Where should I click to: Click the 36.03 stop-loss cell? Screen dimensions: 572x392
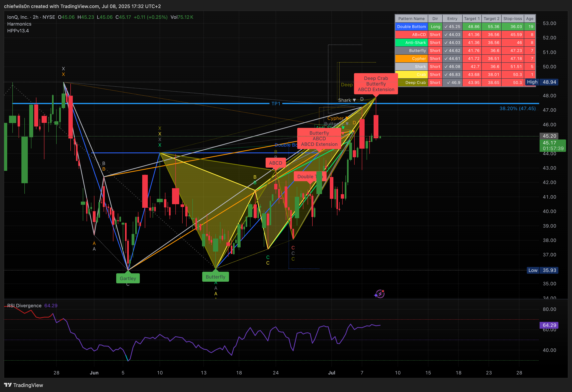[x=512, y=27]
